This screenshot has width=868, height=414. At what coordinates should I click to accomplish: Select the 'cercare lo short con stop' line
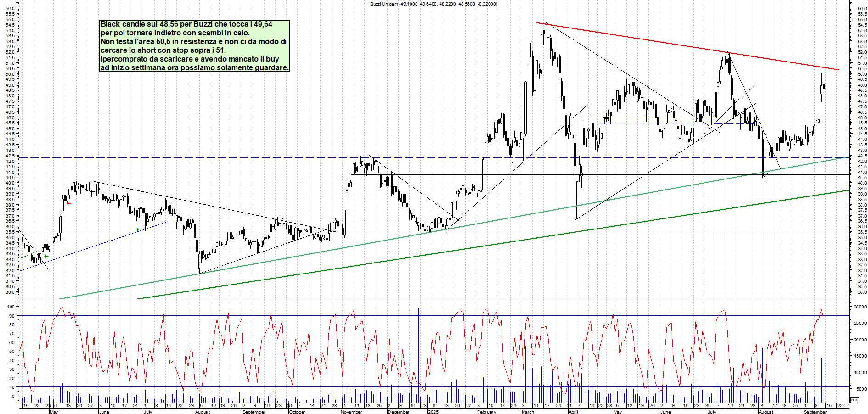tap(163, 50)
